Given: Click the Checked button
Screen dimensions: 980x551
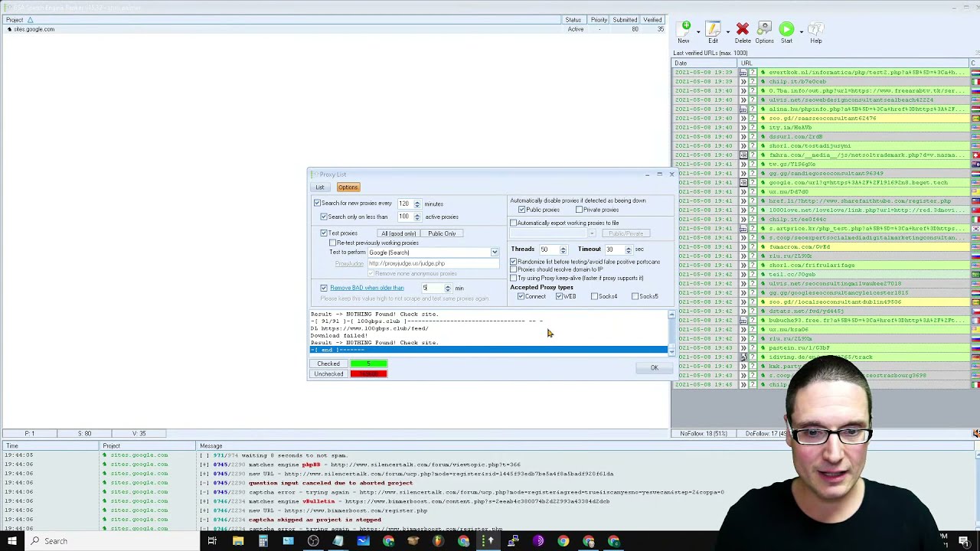Looking at the screenshot, I should pos(328,364).
